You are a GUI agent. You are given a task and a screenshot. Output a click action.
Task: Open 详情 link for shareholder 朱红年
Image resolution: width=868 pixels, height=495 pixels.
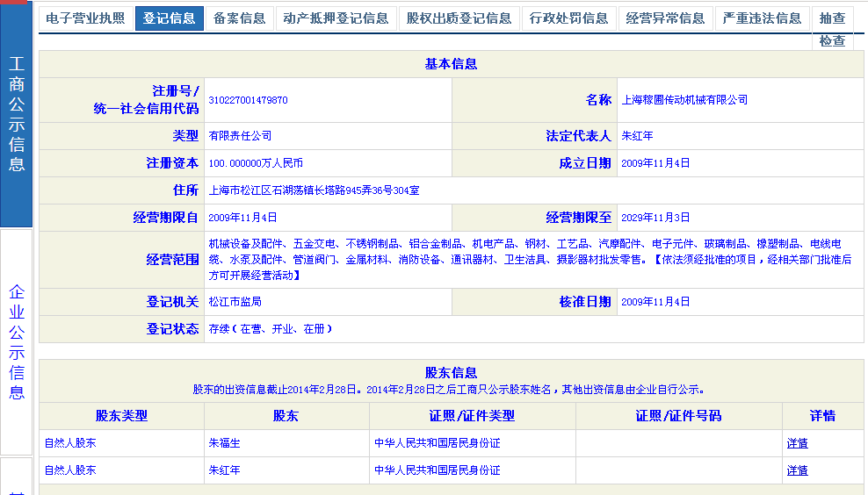point(797,471)
